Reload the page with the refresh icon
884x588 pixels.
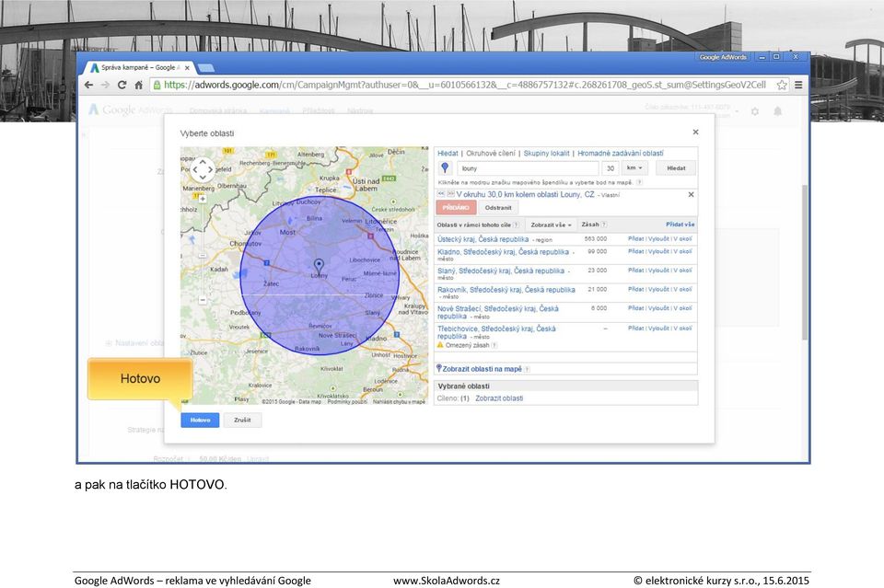click(122, 85)
